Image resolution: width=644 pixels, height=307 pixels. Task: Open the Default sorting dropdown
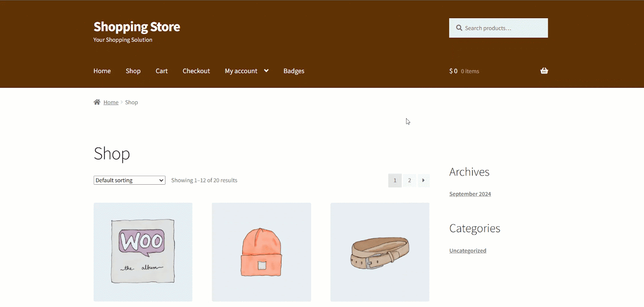coord(129,180)
